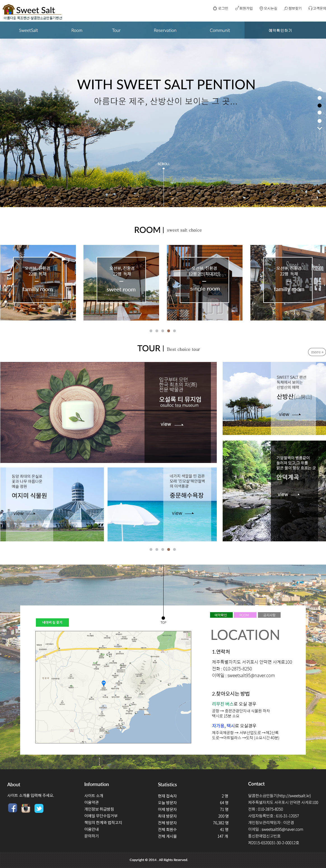Open the Communit menu item

(220, 30)
